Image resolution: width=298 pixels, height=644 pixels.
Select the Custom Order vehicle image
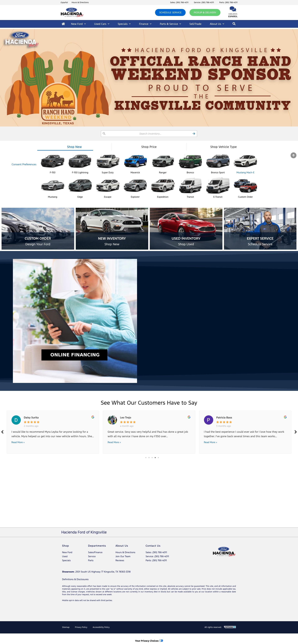pyautogui.click(x=245, y=186)
